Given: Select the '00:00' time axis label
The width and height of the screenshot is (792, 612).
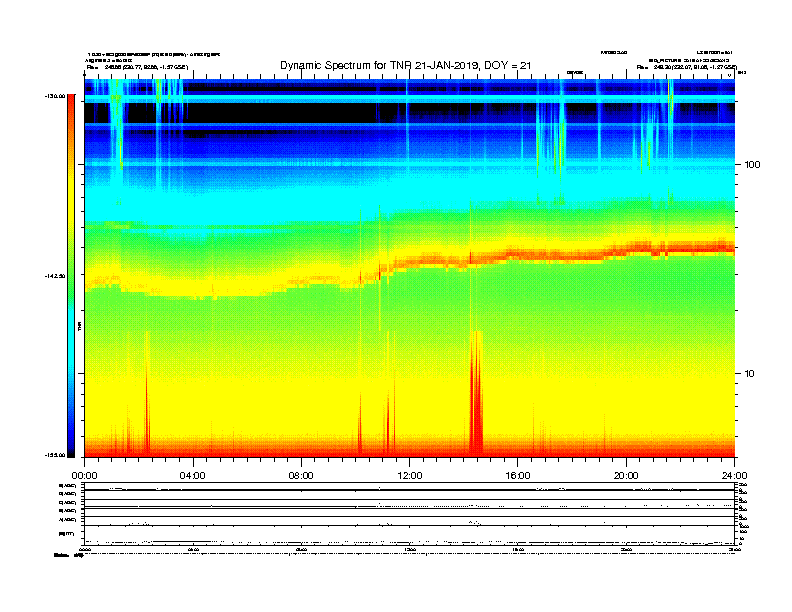Looking at the screenshot, I should [x=84, y=476].
